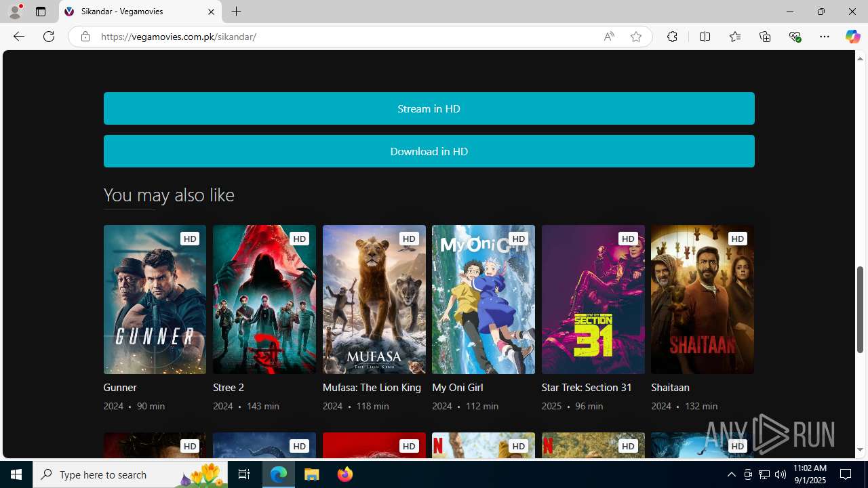Select the Sikandar - Vegamovies tab
The image size is (868, 488).
[x=140, y=12]
